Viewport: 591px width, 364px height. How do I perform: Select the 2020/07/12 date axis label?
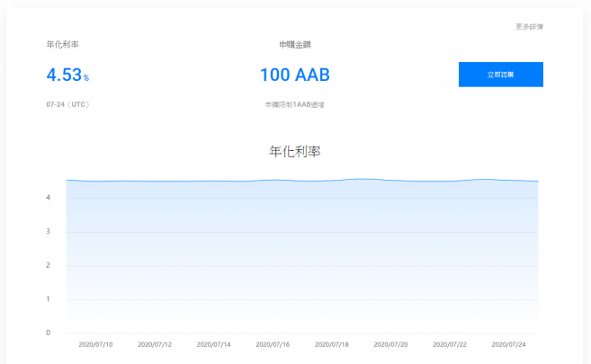pos(155,344)
